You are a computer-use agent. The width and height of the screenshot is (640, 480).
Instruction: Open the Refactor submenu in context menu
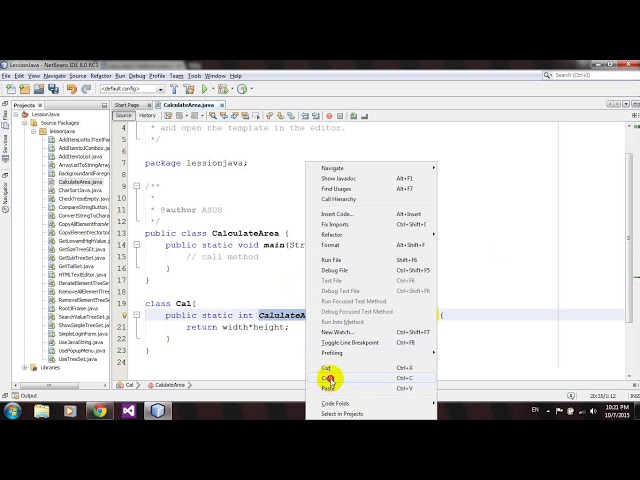[x=371, y=235]
